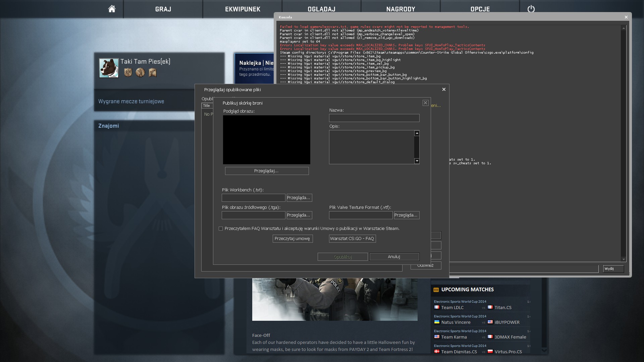Click the flag next to Team LDLC
644x362 pixels.
[437, 307]
